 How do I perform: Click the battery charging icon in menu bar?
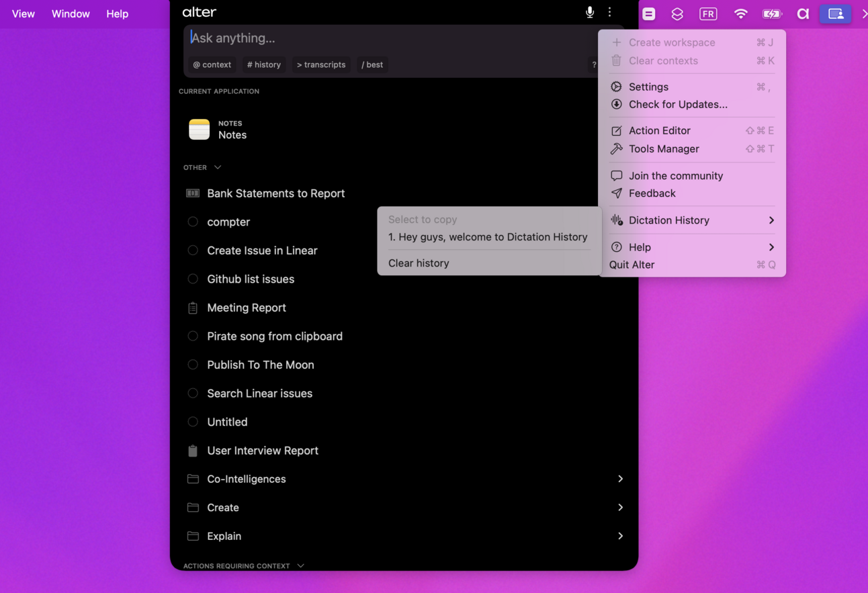(x=772, y=13)
